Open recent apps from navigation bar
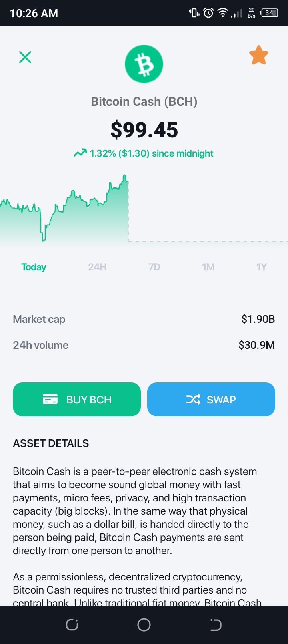The image size is (288, 644). coord(72,625)
